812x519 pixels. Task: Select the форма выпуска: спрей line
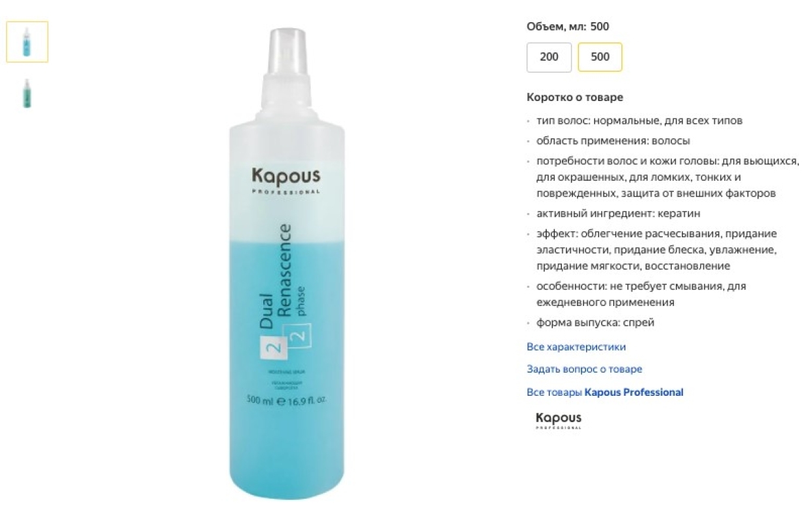[595, 322]
